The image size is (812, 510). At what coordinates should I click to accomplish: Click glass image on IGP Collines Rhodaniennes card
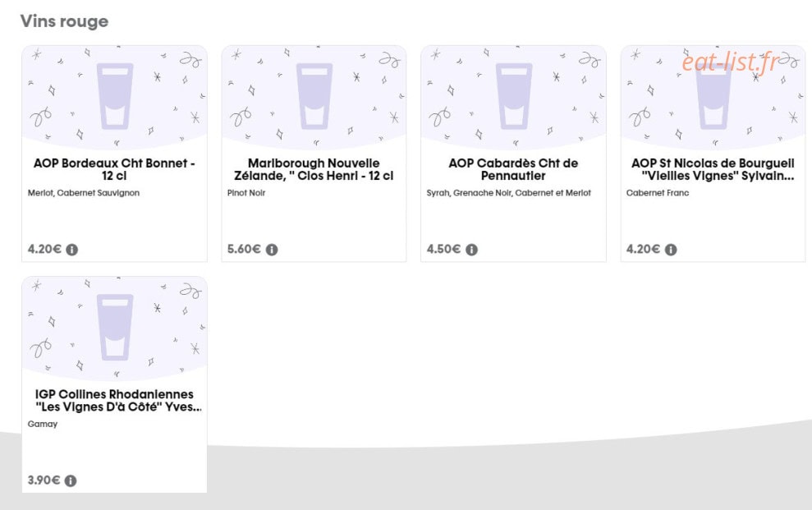click(x=115, y=327)
